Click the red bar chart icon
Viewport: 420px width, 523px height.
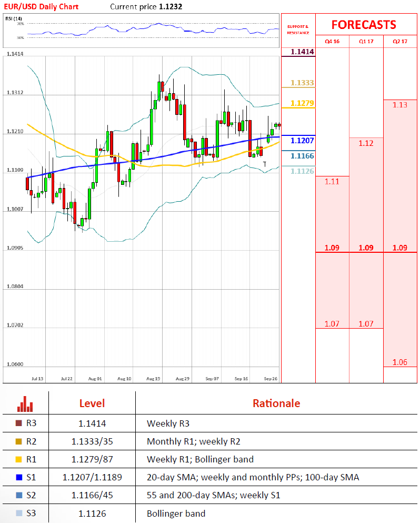point(25,404)
